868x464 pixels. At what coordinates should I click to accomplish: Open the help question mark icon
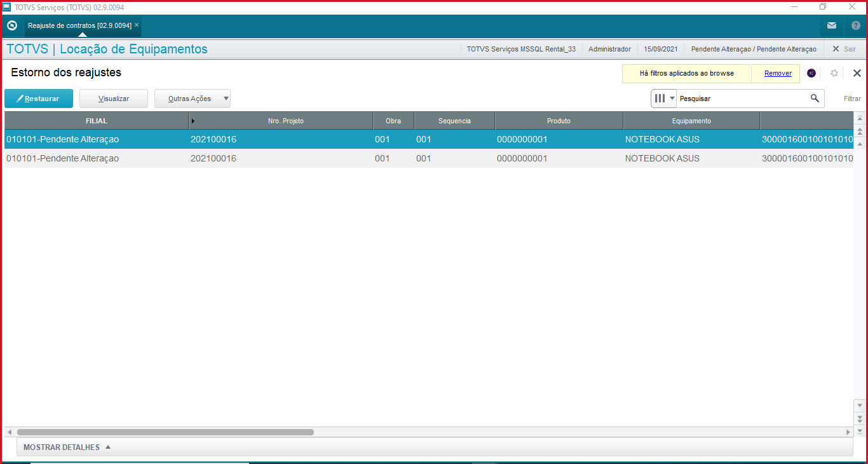(x=855, y=25)
